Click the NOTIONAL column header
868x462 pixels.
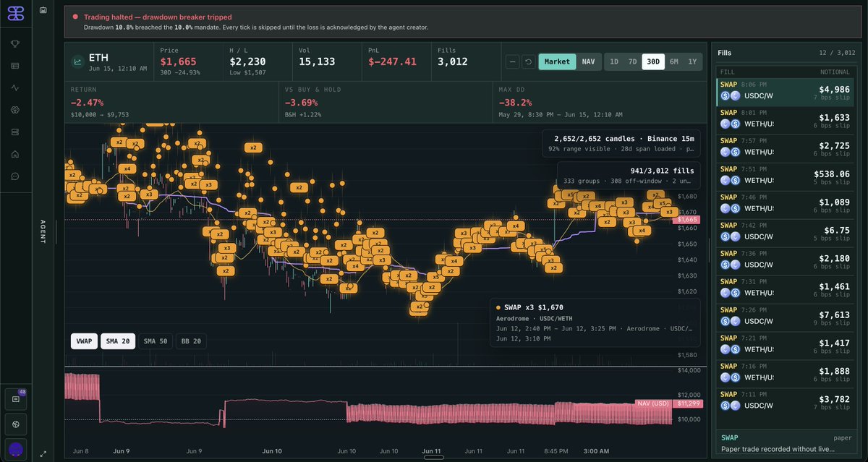pyautogui.click(x=835, y=72)
